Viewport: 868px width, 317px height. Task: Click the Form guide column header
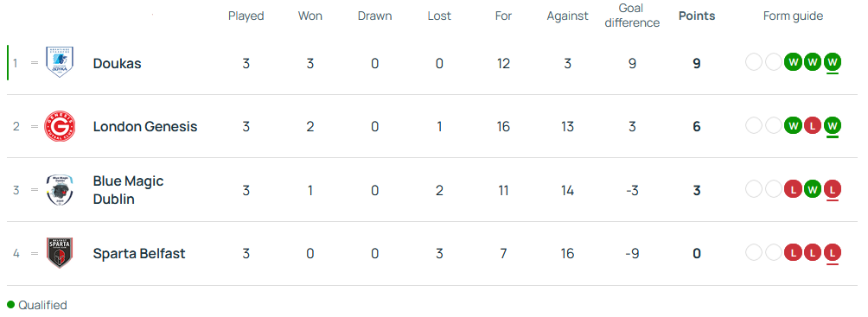pos(793,16)
